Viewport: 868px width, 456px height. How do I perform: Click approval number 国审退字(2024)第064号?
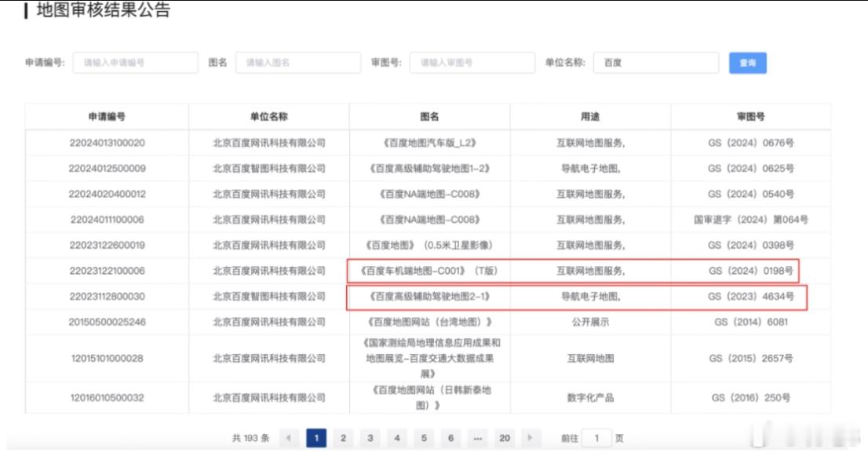tap(750, 219)
